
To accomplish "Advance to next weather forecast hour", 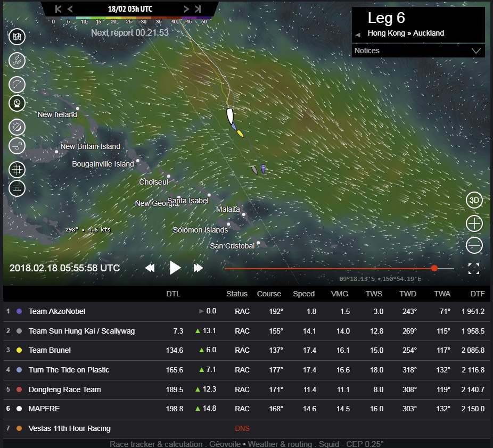I will [186, 9].
